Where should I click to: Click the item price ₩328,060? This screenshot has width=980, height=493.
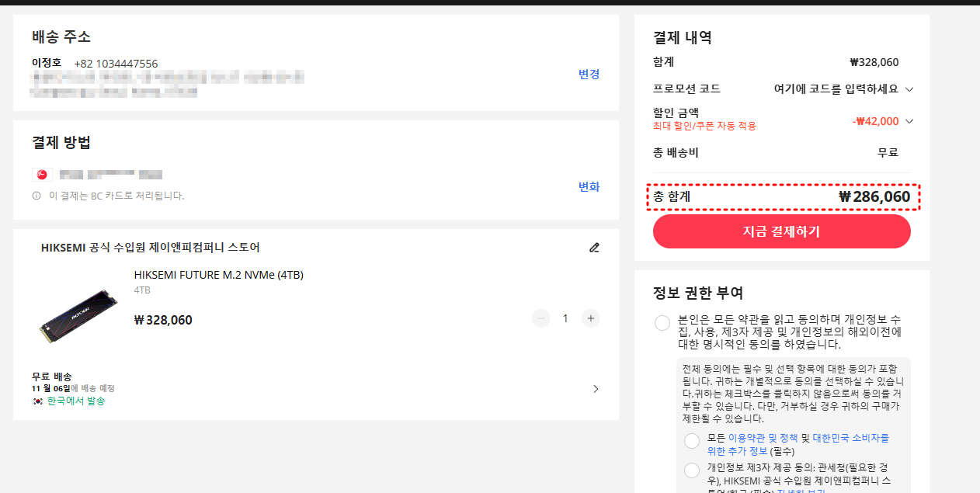click(163, 320)
